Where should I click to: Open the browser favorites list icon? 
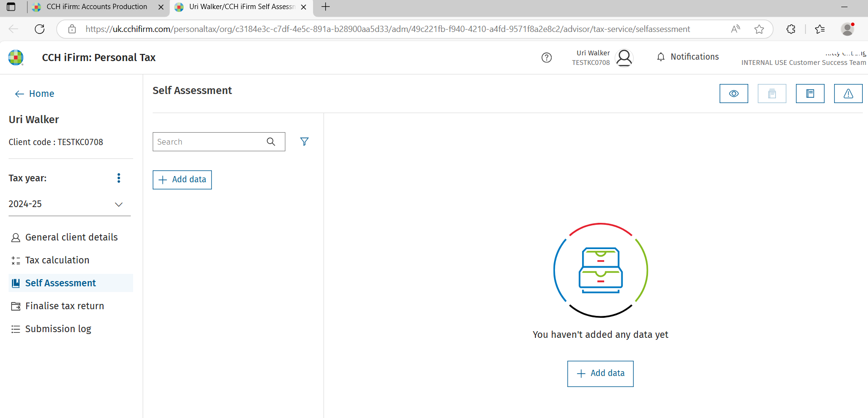point(820,29)
